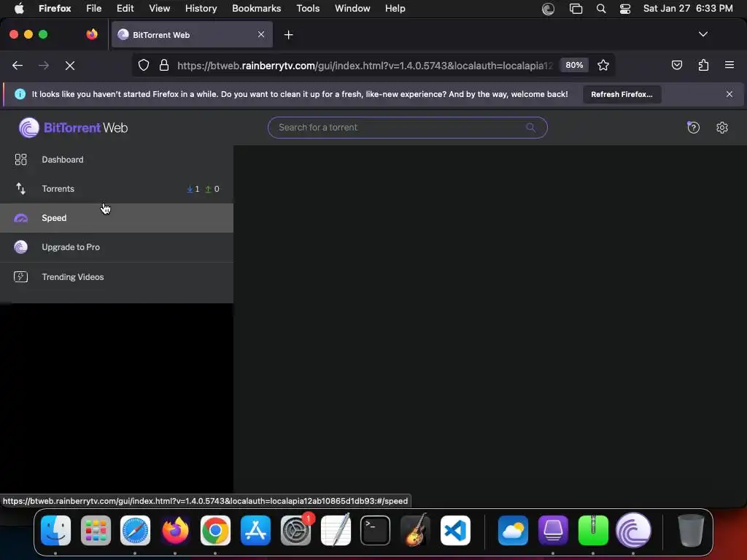
Task: Open the File menu
Action: 93,9
